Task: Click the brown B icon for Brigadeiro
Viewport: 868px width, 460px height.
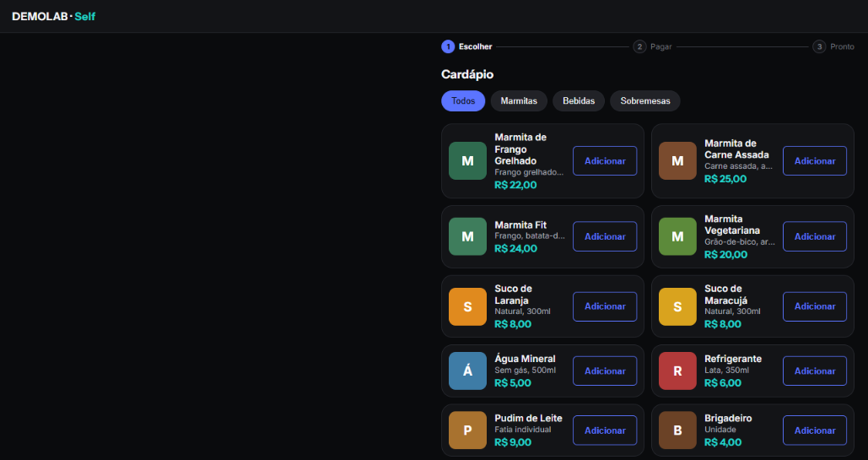Action: click(677, 430)
